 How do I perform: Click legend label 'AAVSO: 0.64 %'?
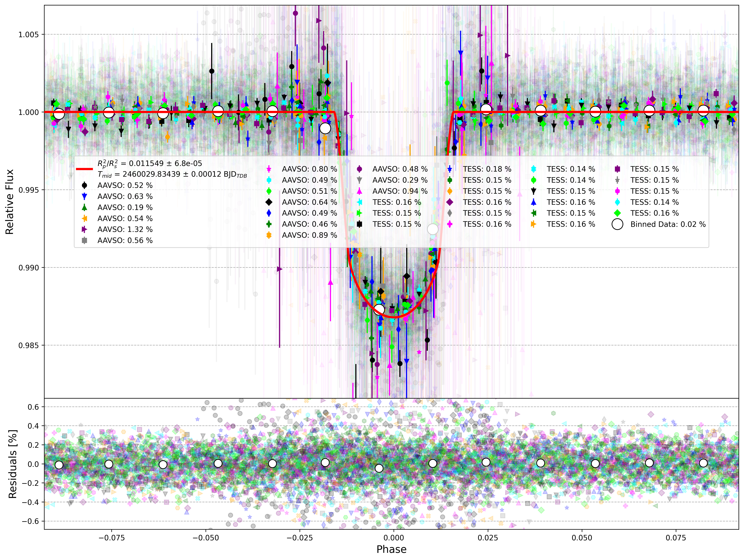pyautogui.click(x=309, y=202)
